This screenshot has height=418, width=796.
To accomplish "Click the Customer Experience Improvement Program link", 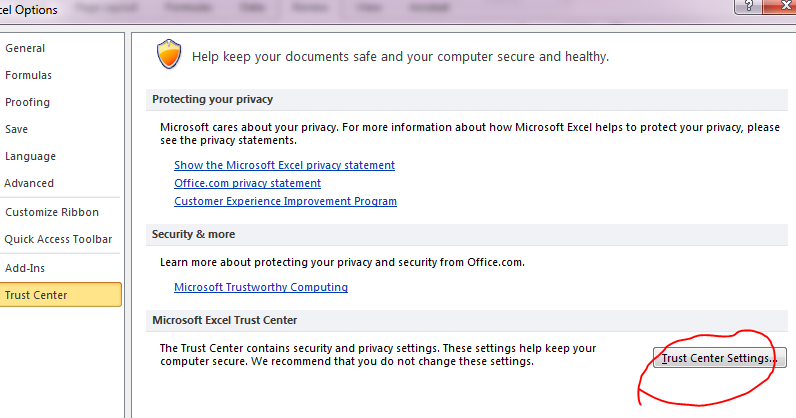I will click(285, 201).
